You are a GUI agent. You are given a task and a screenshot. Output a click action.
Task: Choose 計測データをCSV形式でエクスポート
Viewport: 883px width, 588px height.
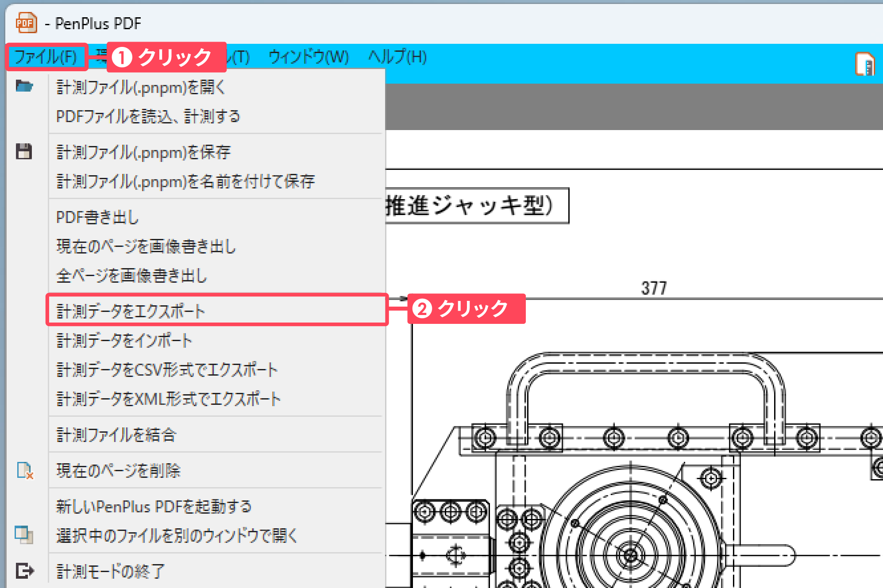point(216,370)
